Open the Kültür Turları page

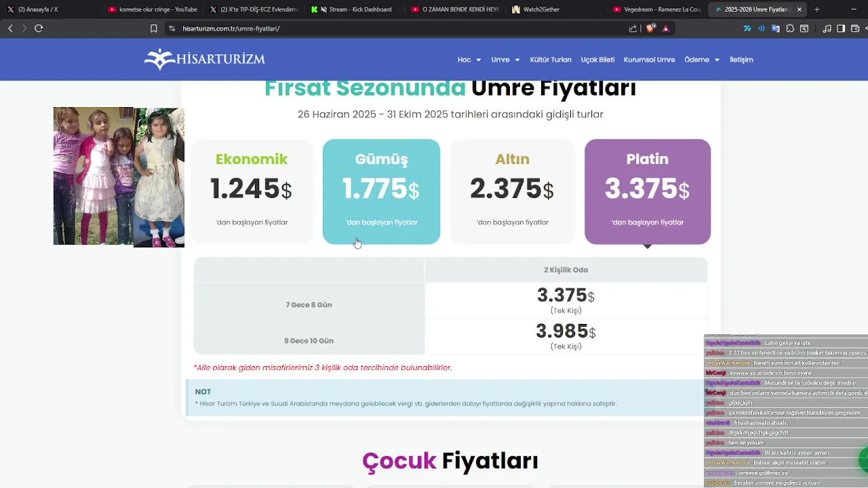[551, 60]
